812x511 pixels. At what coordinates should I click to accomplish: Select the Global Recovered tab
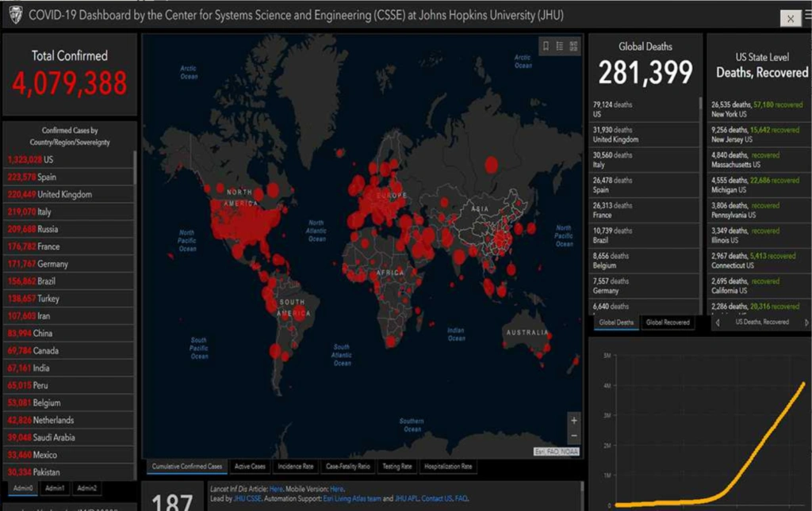(668, 322)
